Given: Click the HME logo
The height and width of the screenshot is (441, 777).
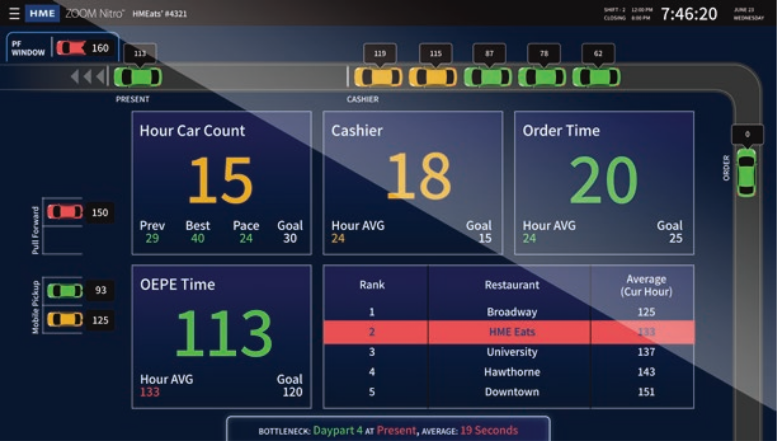Looking at the screenshot, I should pyautogui.click(x=42, y=13).
